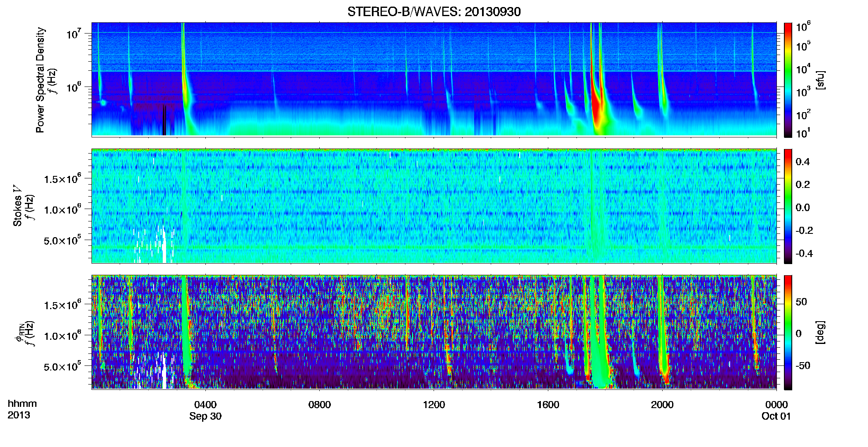Select the Sep 30 date label
Screen dimensions: 868x447
tap(205, 416)
